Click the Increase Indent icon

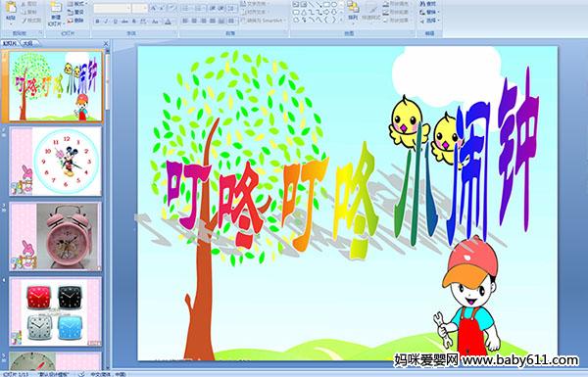(221, 8)
